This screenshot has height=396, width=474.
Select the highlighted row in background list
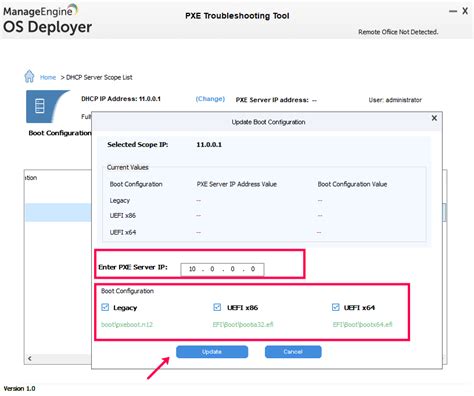pyautogui.click(x=58, y=213)
